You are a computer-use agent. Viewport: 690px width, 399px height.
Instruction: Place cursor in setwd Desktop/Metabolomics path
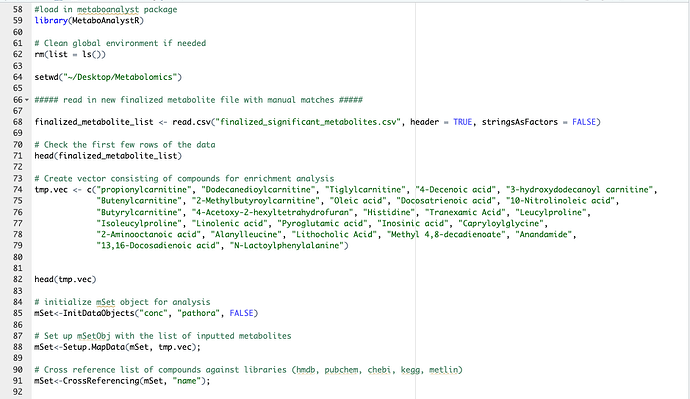122,77
